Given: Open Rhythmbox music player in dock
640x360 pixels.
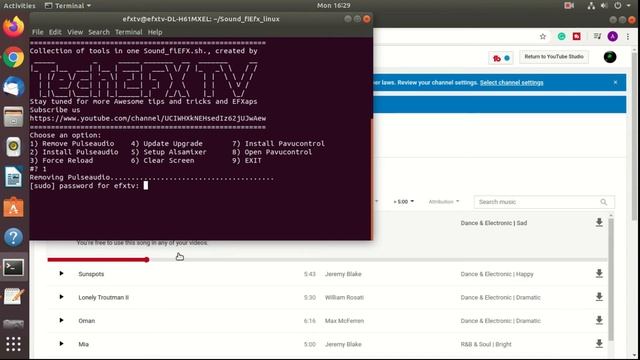Looking at the screenshot, I should pos(13,147).
